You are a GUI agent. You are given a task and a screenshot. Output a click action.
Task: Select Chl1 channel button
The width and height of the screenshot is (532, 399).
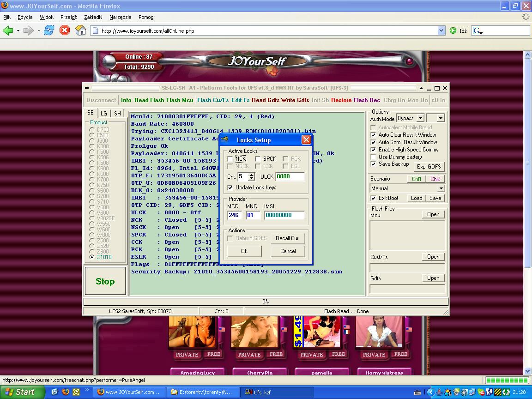click(417, 179)
